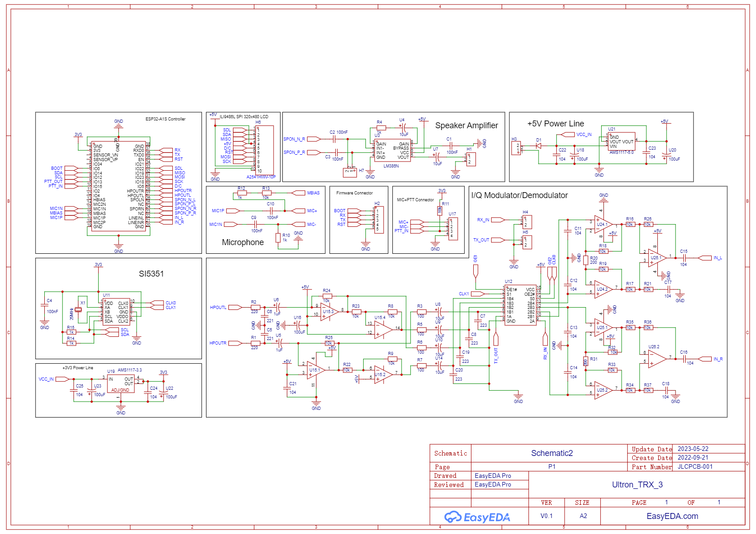Select the AMS1117-5.0 regulator U21
The height and width of the screenshot is (534, 756).
[622, 141]
